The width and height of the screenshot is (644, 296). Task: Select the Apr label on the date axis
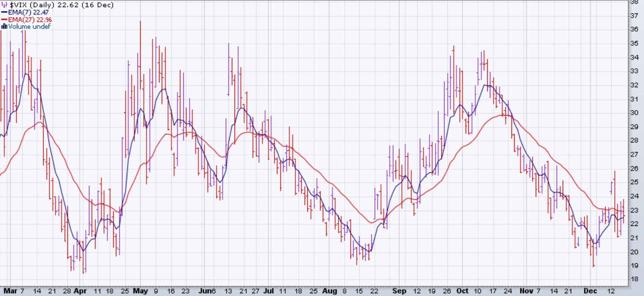[80, 291]
